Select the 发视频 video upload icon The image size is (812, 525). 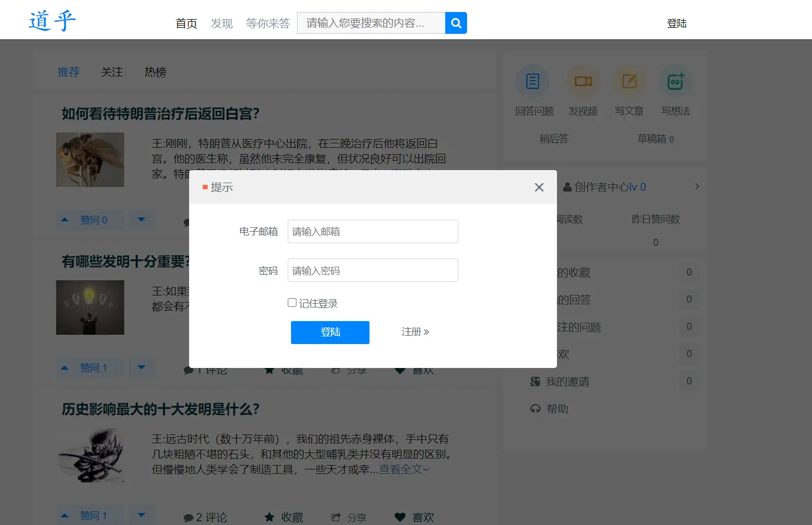point(583,81)
